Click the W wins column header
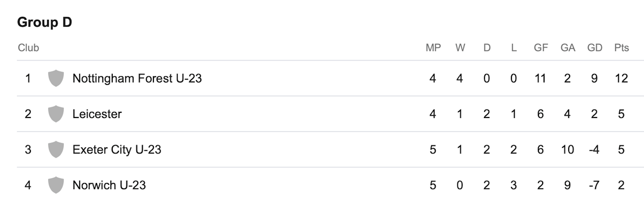This screenshot has width=644, height=218. pos(460,48)
